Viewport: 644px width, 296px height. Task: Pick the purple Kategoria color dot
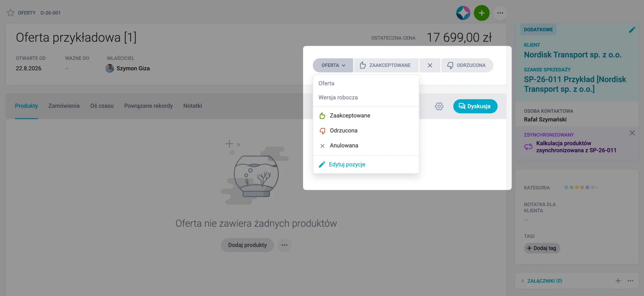coord(587,187)
